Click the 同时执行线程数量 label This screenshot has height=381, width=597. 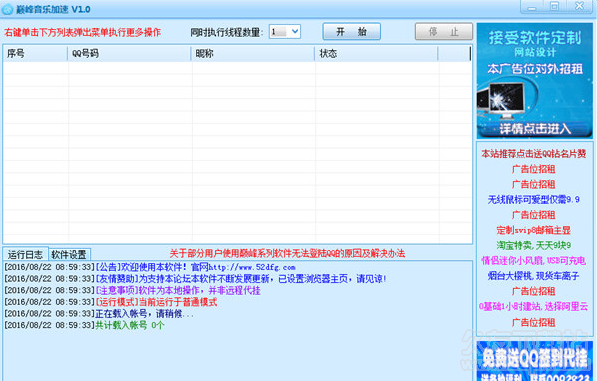[227, 32]
